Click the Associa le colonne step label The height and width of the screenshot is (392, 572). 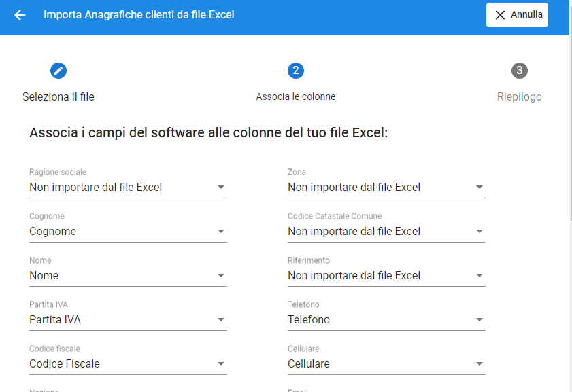[x=296, y=96]
